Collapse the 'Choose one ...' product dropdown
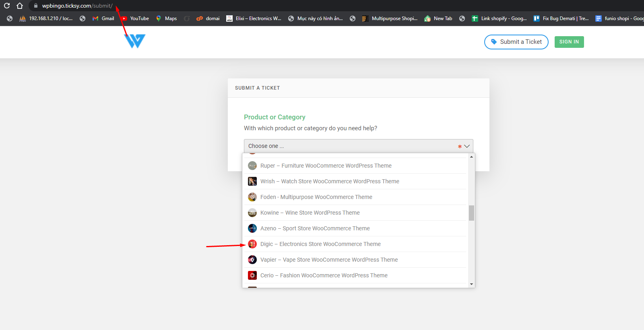This screenshot has height=330, width=644. tap(359, 146)
